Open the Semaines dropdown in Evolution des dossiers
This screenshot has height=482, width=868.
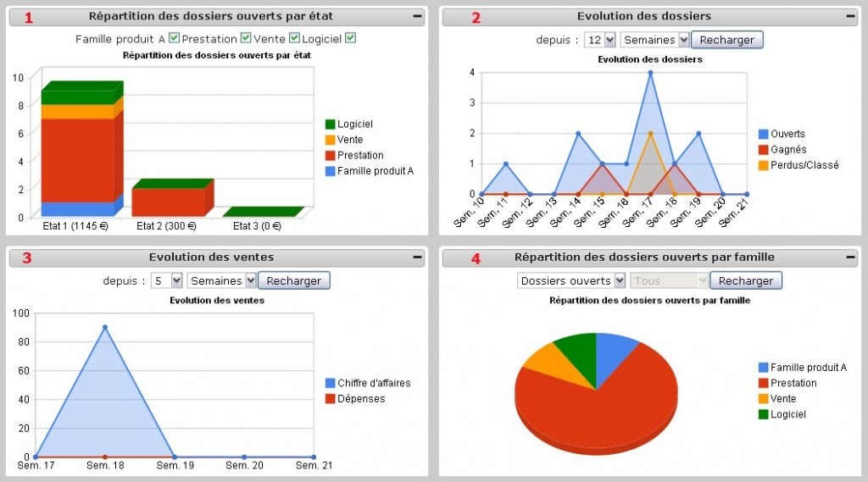[654, 40]
